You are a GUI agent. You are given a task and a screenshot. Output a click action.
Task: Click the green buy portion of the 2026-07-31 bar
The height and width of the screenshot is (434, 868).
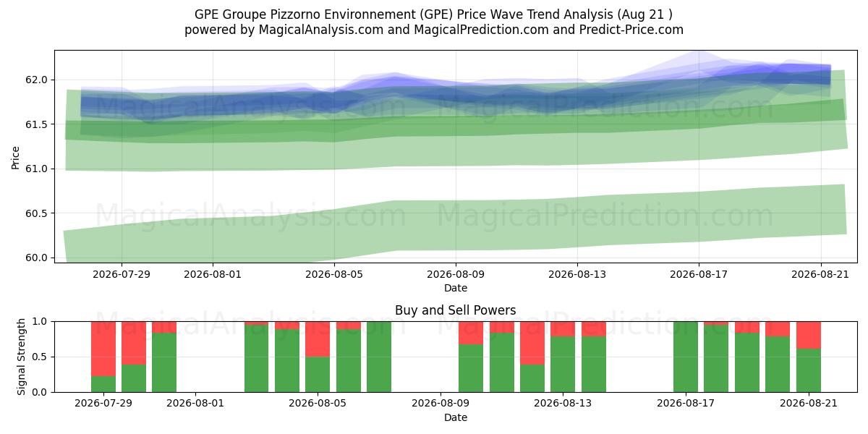tap(164, 362)
